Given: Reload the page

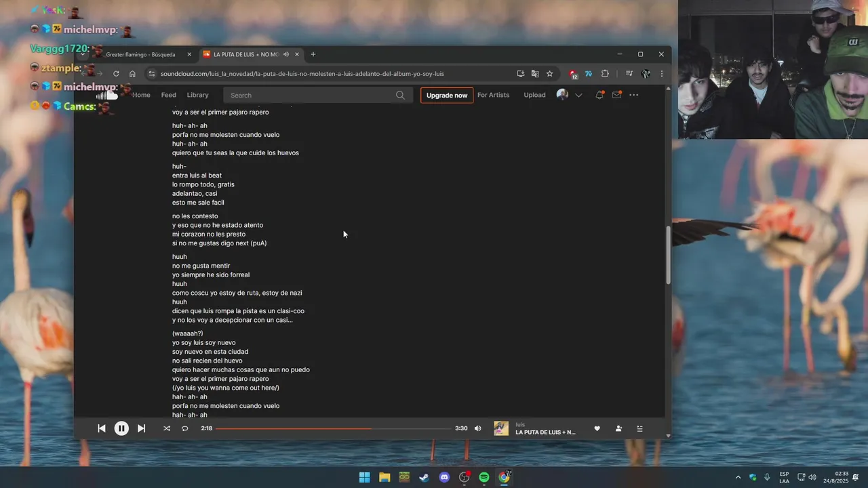Looking at the screenshot, I should [116, 74].
